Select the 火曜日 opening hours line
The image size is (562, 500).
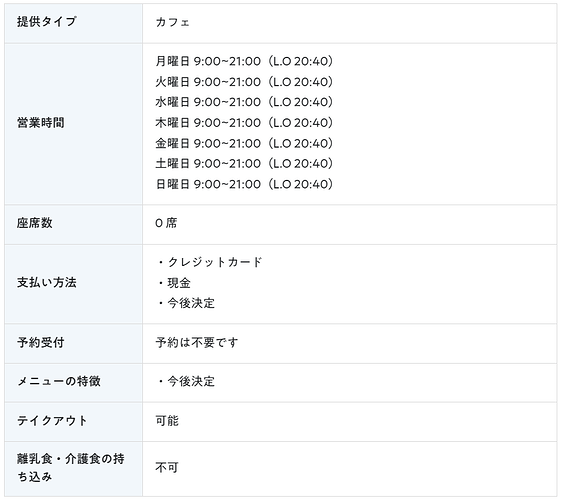tap(244, 82)
